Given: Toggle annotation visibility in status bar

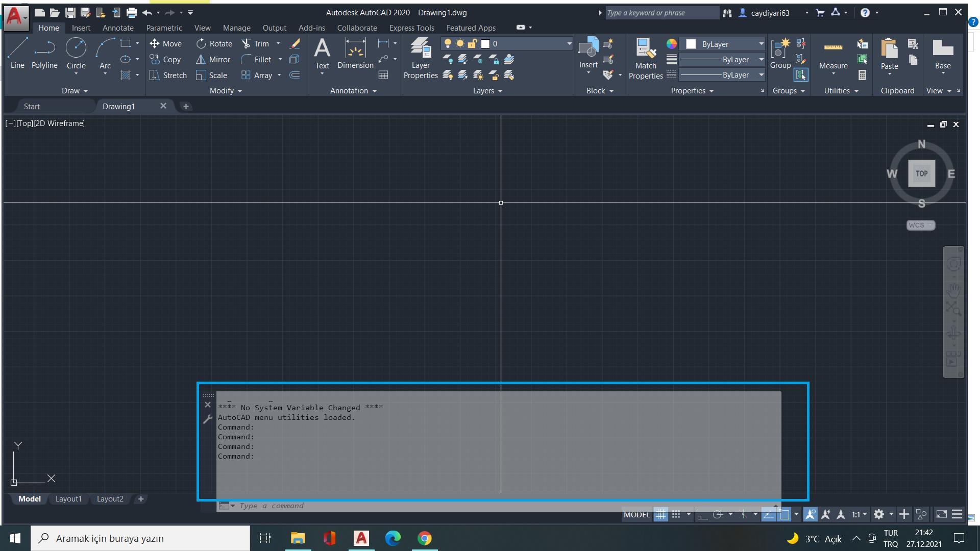Looking at the screenshot, I should [810, 514].
